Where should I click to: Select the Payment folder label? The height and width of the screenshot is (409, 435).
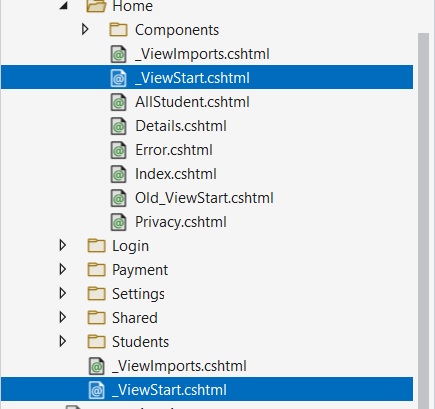[x=140, y=270]
